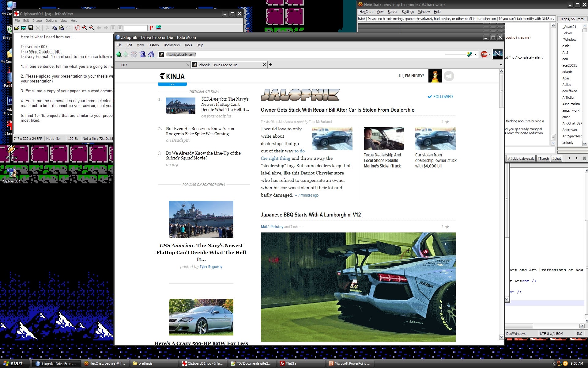Screen dimensions: 588x368
Task: Click the right arrow of HexChat channel tabs
Action: pyautogui.click(x=577, y=158)
